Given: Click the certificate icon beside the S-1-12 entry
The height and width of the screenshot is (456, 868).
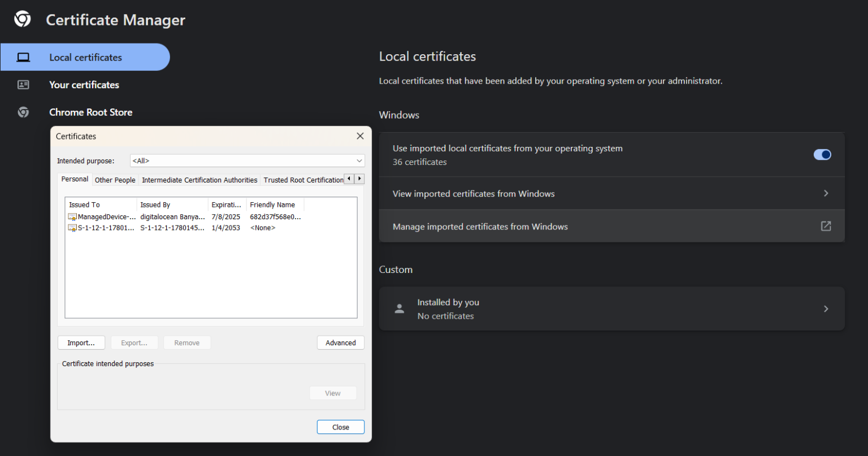Looking at the screenshot, I should coord(72,227).
